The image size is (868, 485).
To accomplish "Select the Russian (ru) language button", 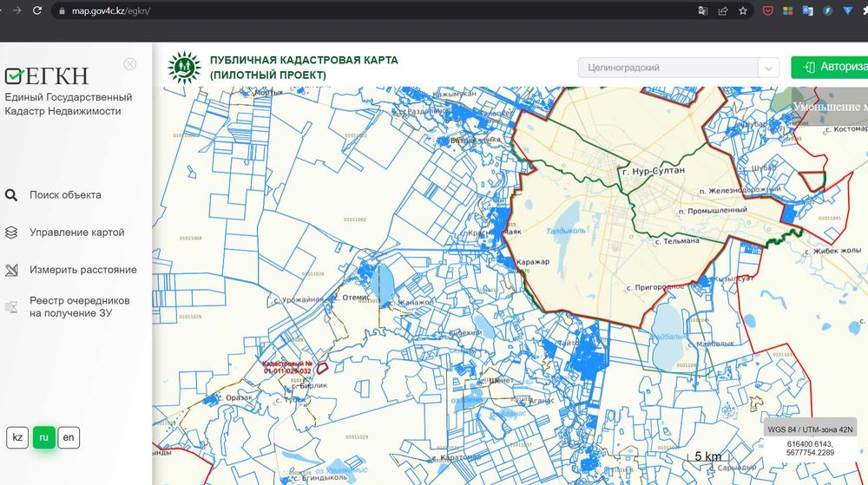I will (43, 437).
